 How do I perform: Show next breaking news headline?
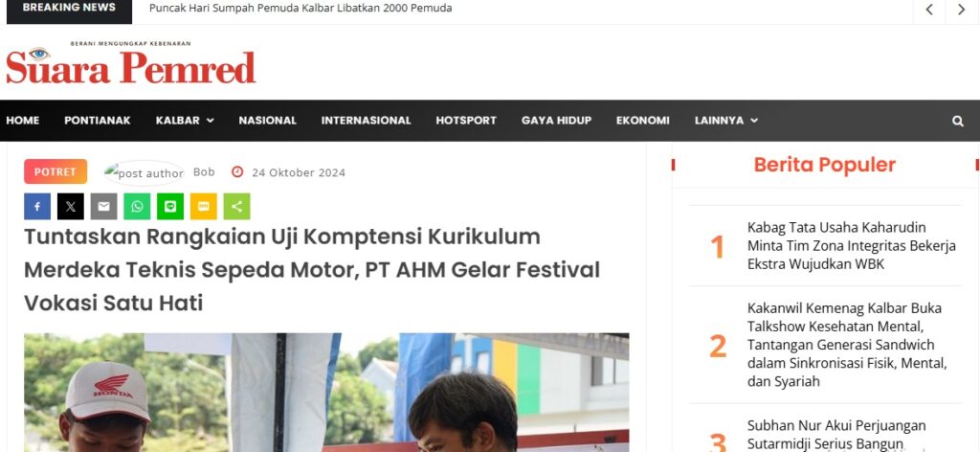point(962,10)
